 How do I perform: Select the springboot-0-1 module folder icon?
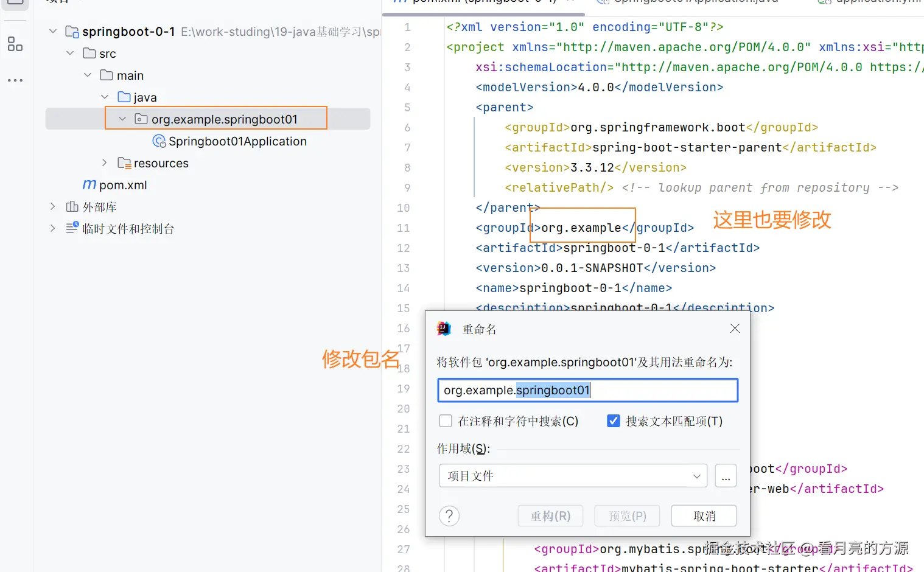point(72,32)
